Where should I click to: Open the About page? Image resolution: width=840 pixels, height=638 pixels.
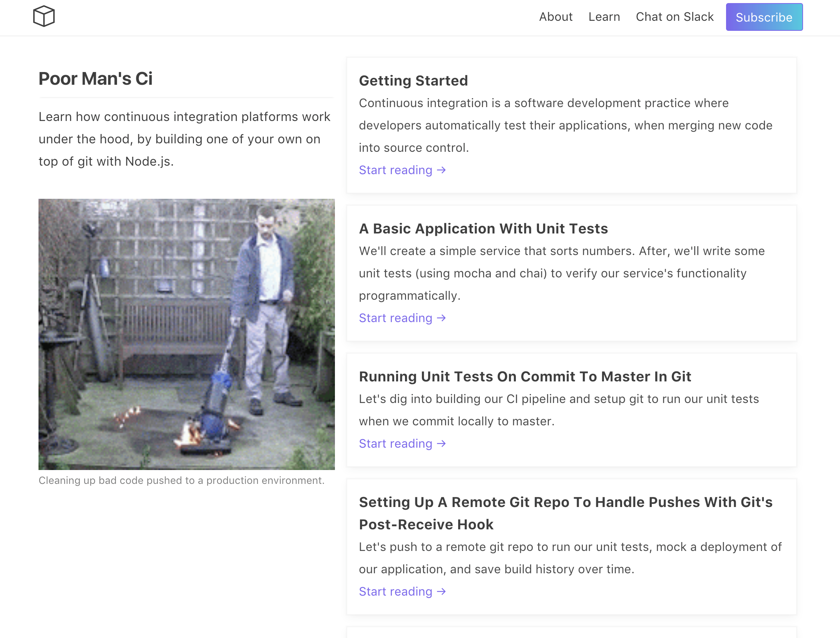point(556,17)
